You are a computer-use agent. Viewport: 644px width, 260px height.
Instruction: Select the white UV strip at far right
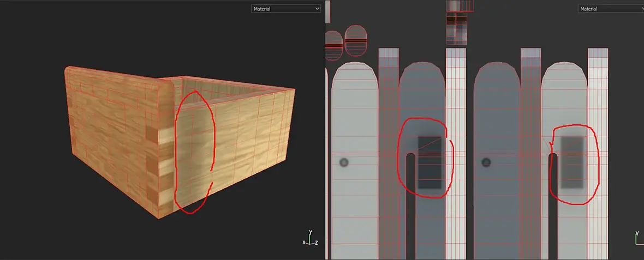pyautogui.click(x=598, y=154)
